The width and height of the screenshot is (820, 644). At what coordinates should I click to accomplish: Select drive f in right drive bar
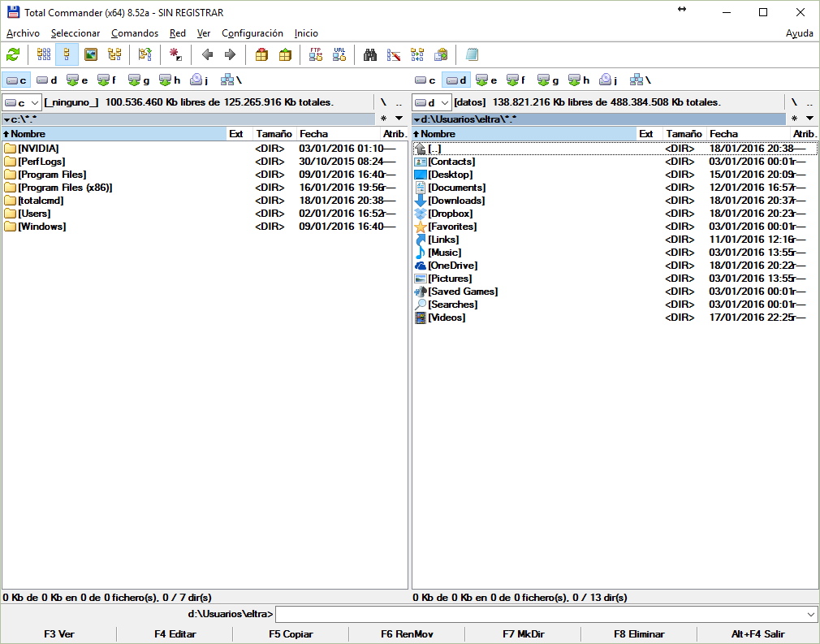click(516, 80)
